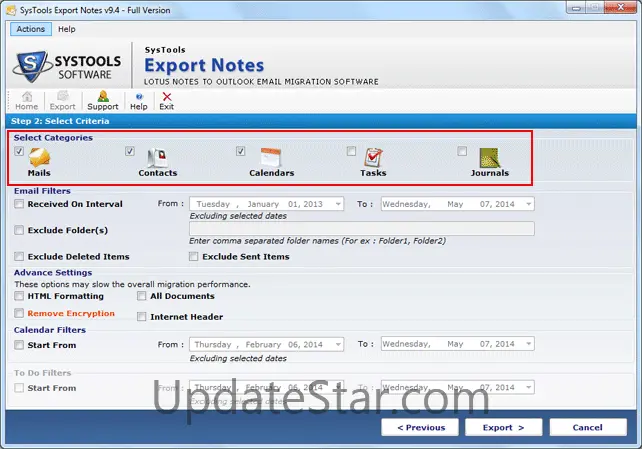Click the Calendars category icon

271,158
